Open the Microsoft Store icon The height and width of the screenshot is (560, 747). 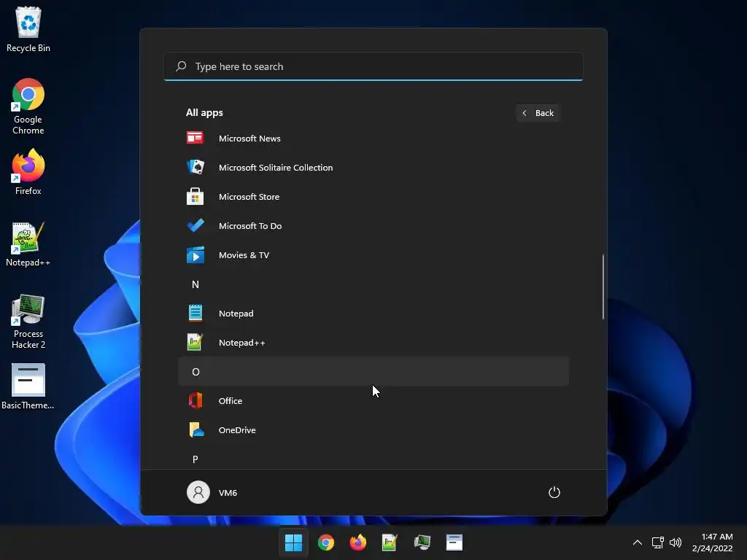tap(195, 197)
